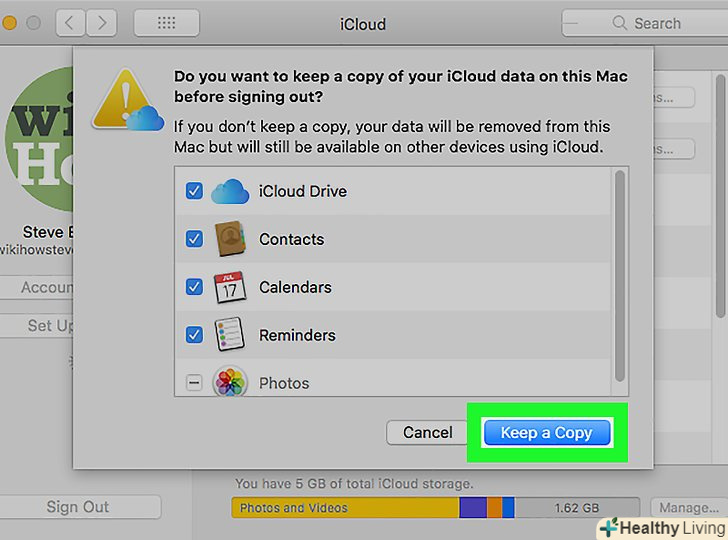Image resolution: width=728 pixels, height=540 pixels.
Task: Click the iCloud Drive cloud icon
Action: pyautogui.click(x=230, y=191)
